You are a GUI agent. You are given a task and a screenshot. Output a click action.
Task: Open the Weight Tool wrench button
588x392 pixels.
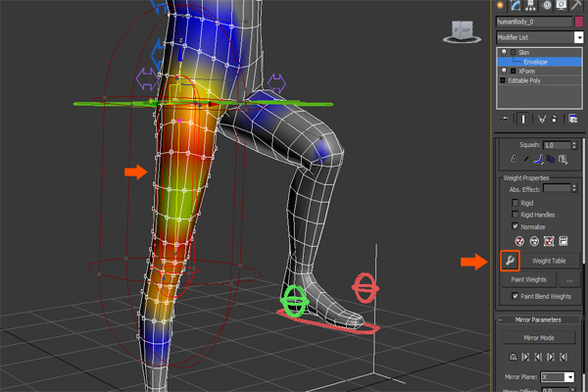[510, 261]
